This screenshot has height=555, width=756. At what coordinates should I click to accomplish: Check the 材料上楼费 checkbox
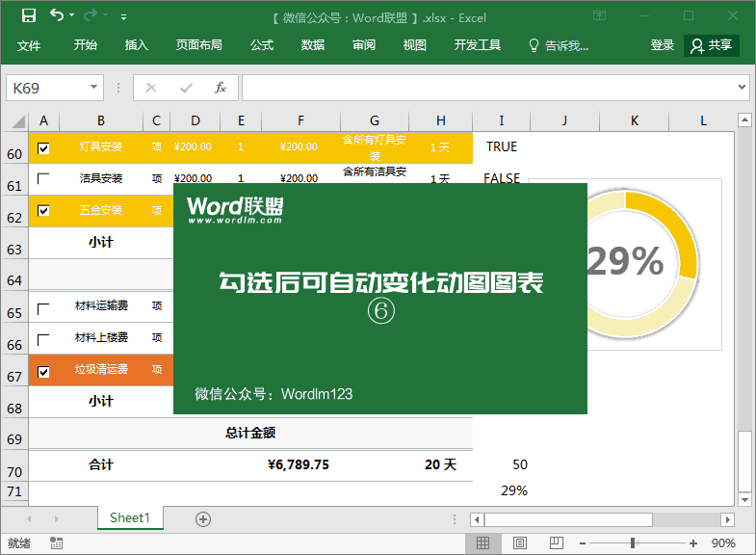(43, 340)
